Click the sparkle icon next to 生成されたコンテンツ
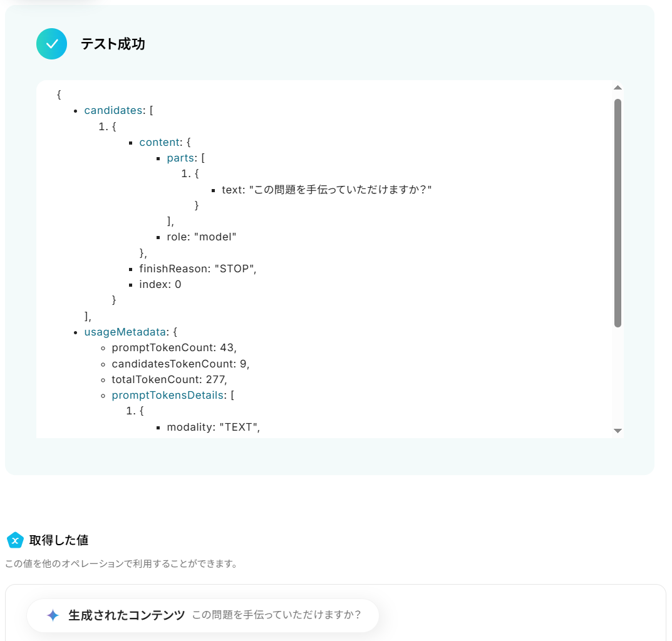672x641 pixels. 53,615
